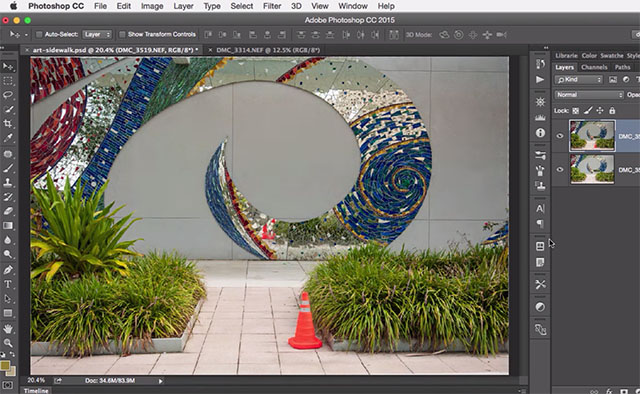Image resolution: width=640 pixels, height=394 pixels.
Task: Hide the bottom DMC layer via eye icon
Action: 560,169
